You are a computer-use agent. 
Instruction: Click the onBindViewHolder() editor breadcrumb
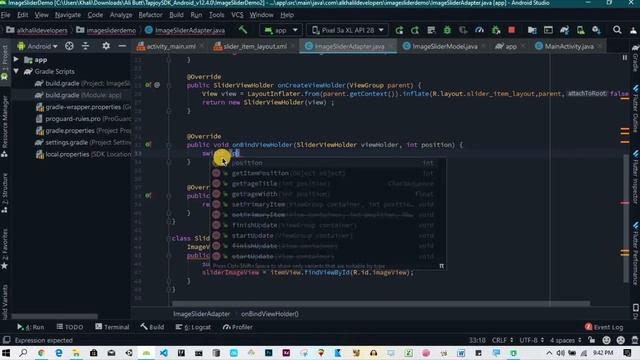269,314
